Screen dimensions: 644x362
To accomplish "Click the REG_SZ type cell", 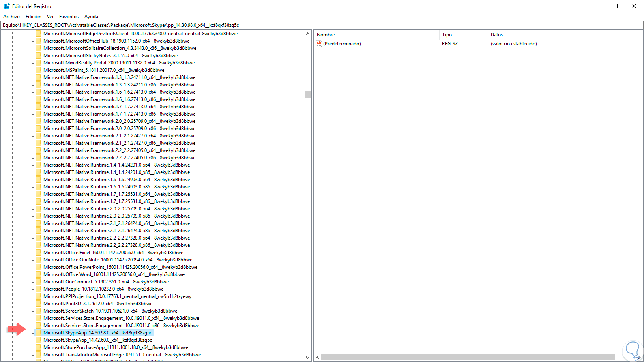I will [x=450, y=44].
